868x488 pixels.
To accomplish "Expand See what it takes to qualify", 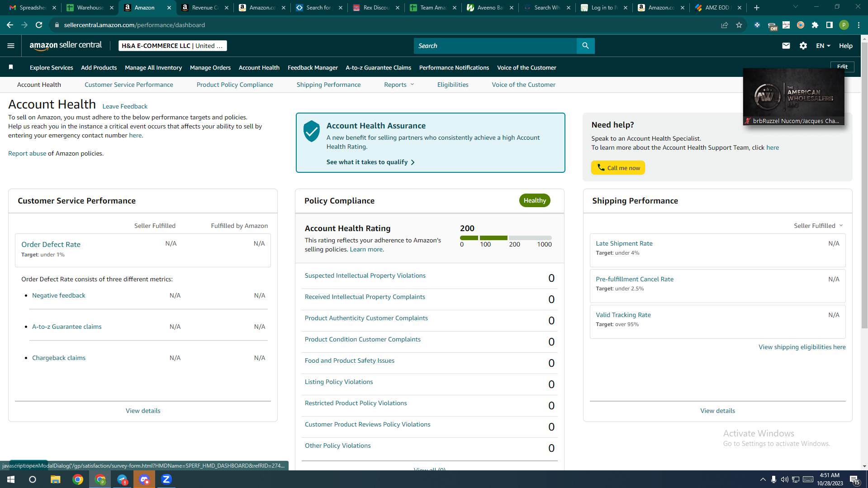I will (x=370, y=162).
